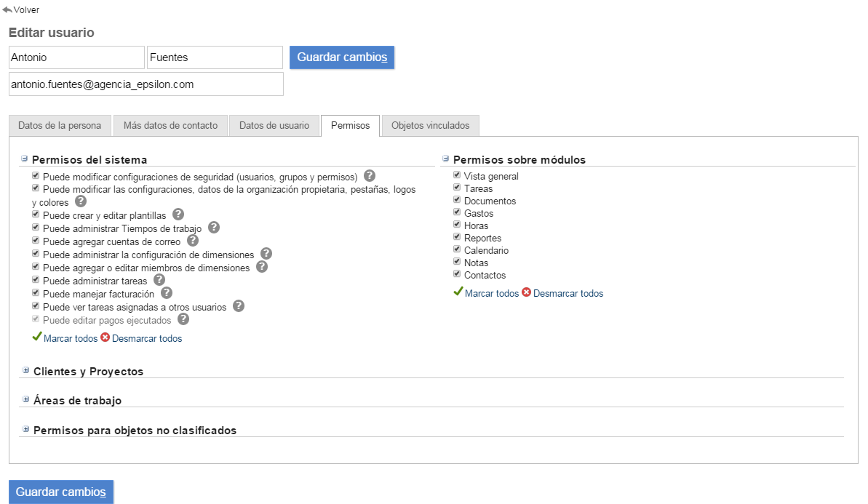Open the 'Objetos vinculados' tab
Image resolution: width=868 pixels, height=504 pixels.
pyautogui.click(x=430, y=125)
